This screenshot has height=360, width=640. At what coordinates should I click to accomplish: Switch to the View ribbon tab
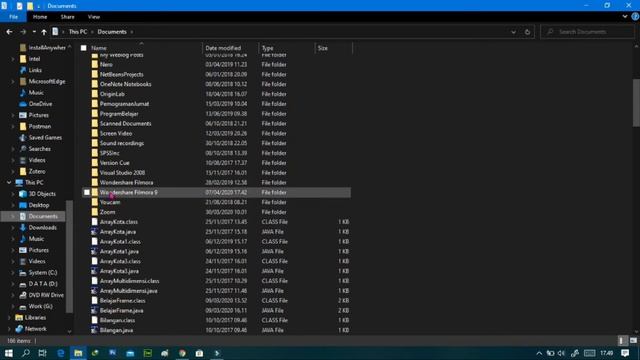pyautogui.click(x=93, y=17)
